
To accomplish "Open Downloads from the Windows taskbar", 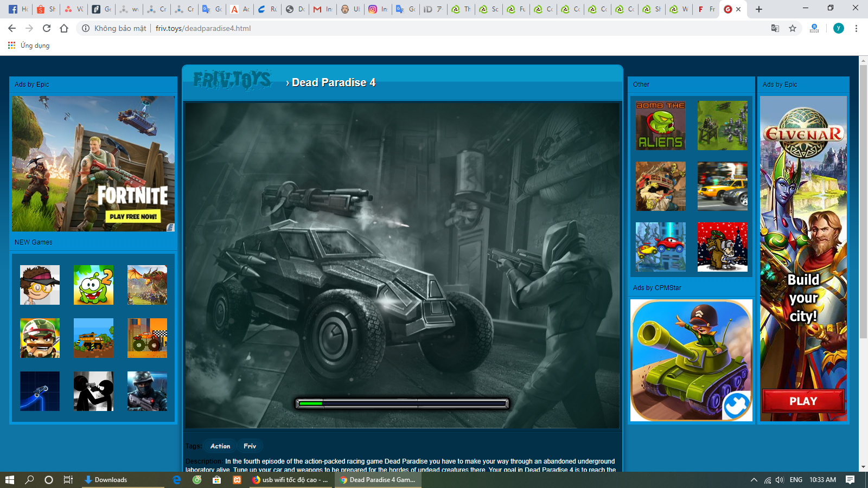I will pos(108,479).
